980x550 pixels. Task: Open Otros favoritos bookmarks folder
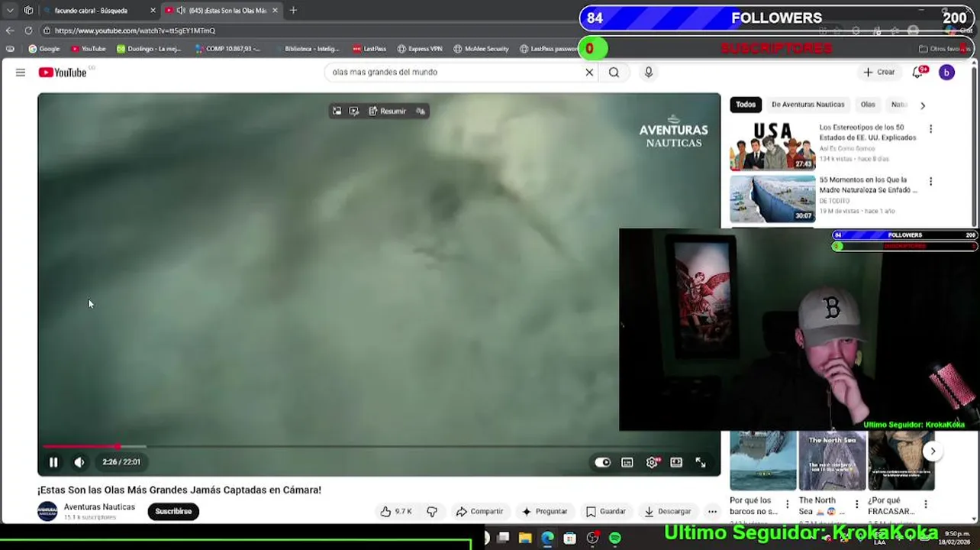click(x=943, y=49)
